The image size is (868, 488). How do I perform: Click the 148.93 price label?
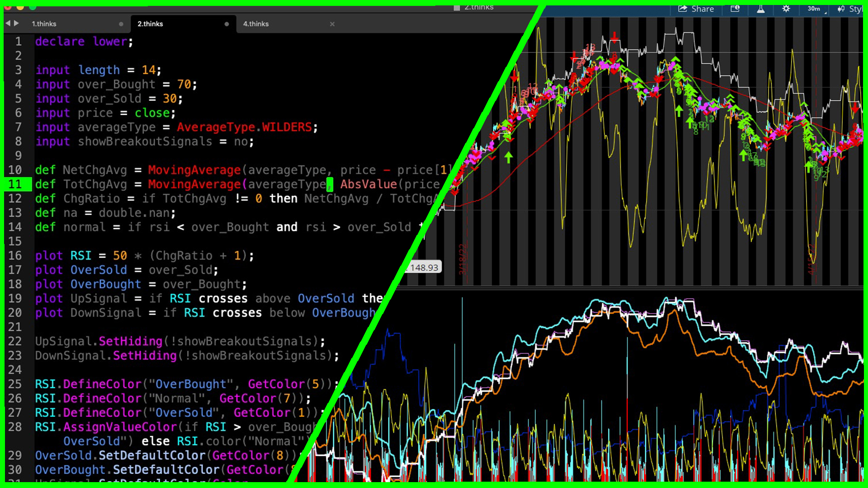click(x=424, y=267)
